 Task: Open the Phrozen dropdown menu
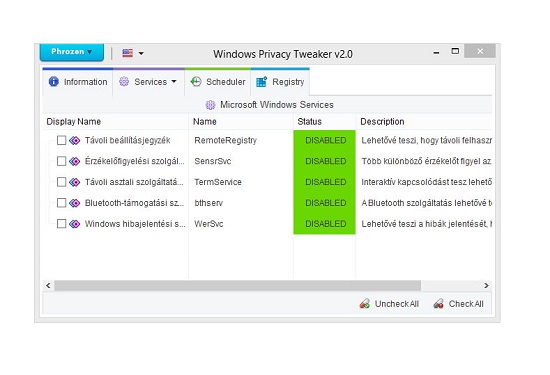[72, 52]
